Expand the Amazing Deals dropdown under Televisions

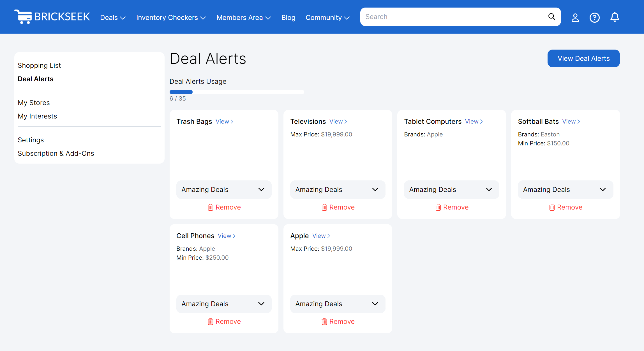pos(337,190)
